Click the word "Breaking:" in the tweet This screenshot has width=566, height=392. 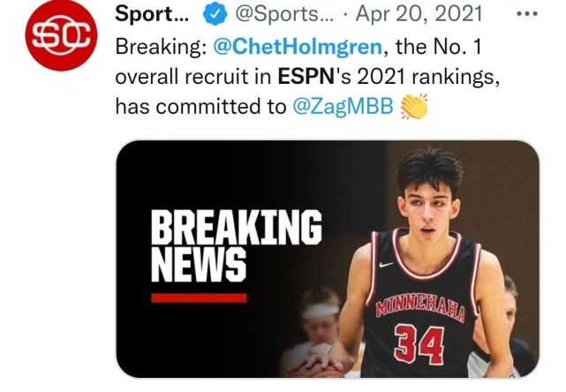point(162,46)
